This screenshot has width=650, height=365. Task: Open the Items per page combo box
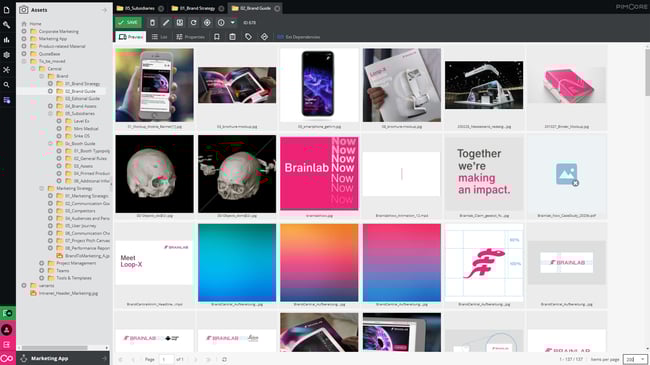[x=635, y=359]
